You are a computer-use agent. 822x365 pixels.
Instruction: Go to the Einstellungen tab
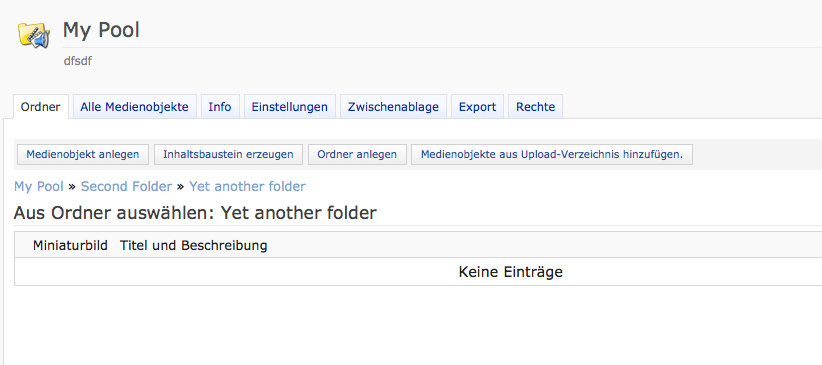[x=289, y=107]
